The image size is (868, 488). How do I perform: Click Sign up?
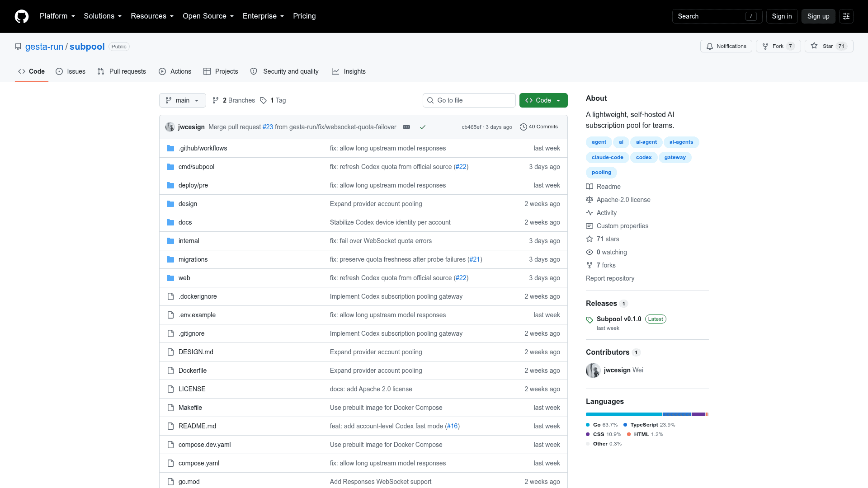click(818, 16)
